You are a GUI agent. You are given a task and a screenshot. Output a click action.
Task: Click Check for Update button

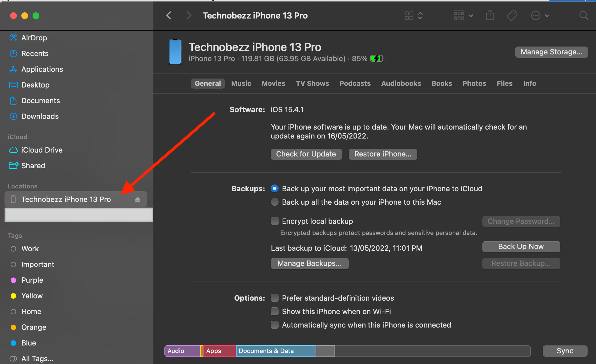tap(306, 154)
